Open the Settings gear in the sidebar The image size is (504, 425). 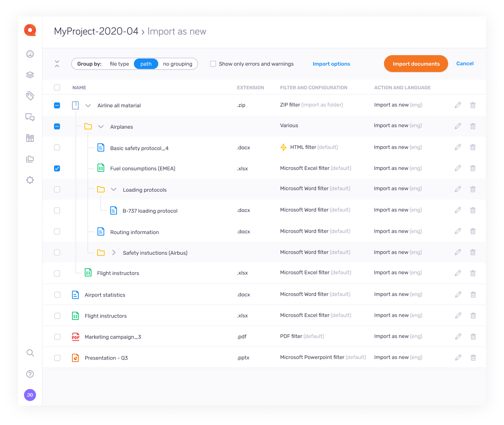tap(30, 180)
